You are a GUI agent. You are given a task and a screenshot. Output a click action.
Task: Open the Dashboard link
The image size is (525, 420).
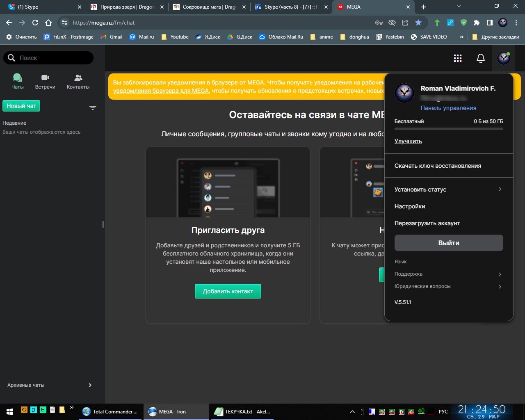[448, 108]
